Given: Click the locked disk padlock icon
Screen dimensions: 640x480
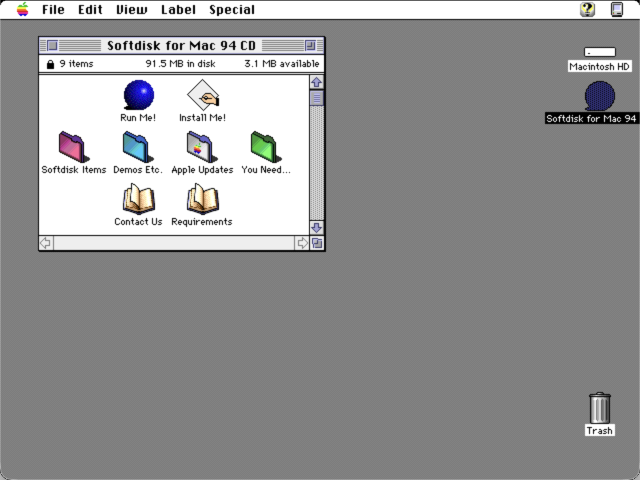Looking at the screenshot, I should (x=50, y=64).
